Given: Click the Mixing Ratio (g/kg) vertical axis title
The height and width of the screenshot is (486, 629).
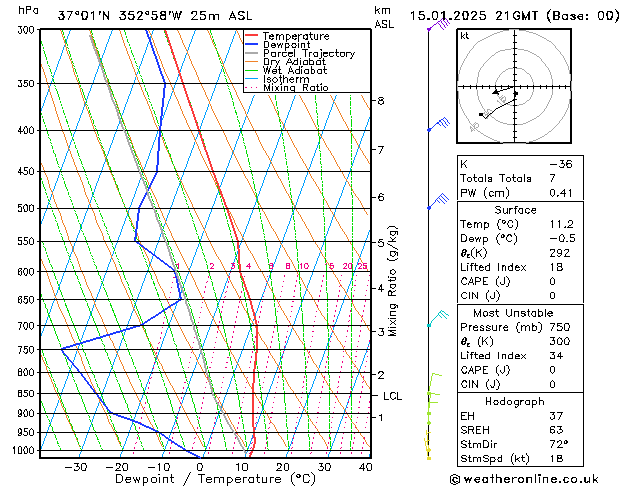Looking at the screenshot, I should point(393,281).
